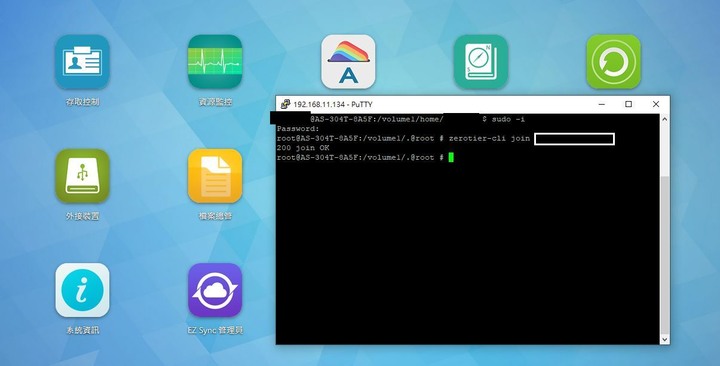Launch the green backup and restore icon
This screenshot has height=366, width=720.
(613, 62)
